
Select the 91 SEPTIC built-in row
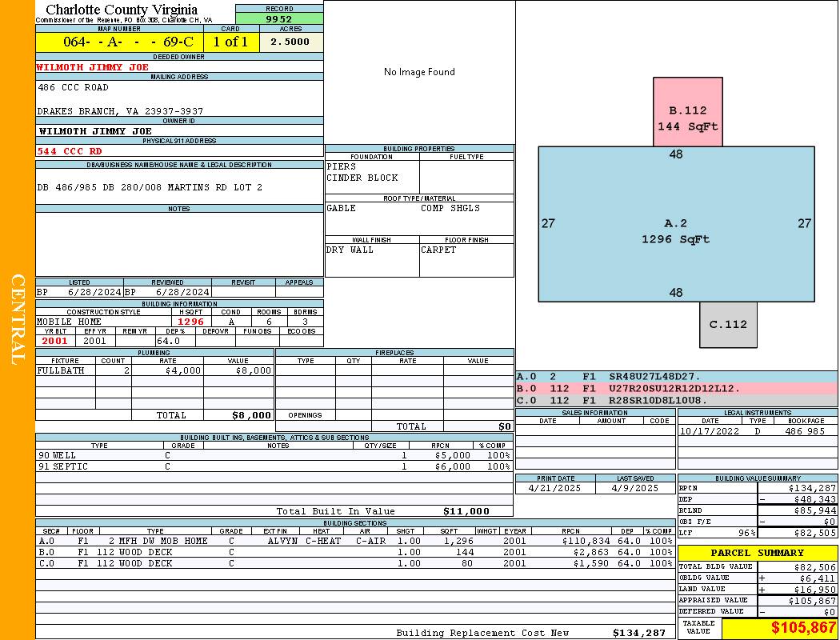click(x=274, y=466)
